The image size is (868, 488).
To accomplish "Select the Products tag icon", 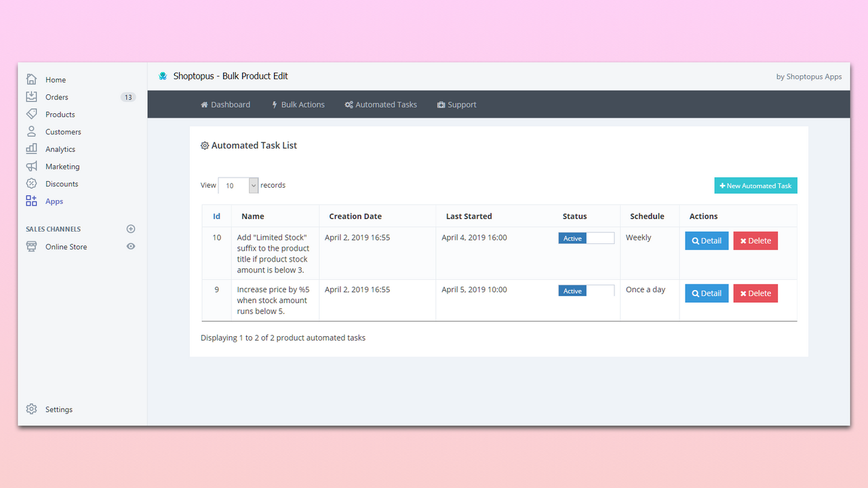I will point(31,114).
